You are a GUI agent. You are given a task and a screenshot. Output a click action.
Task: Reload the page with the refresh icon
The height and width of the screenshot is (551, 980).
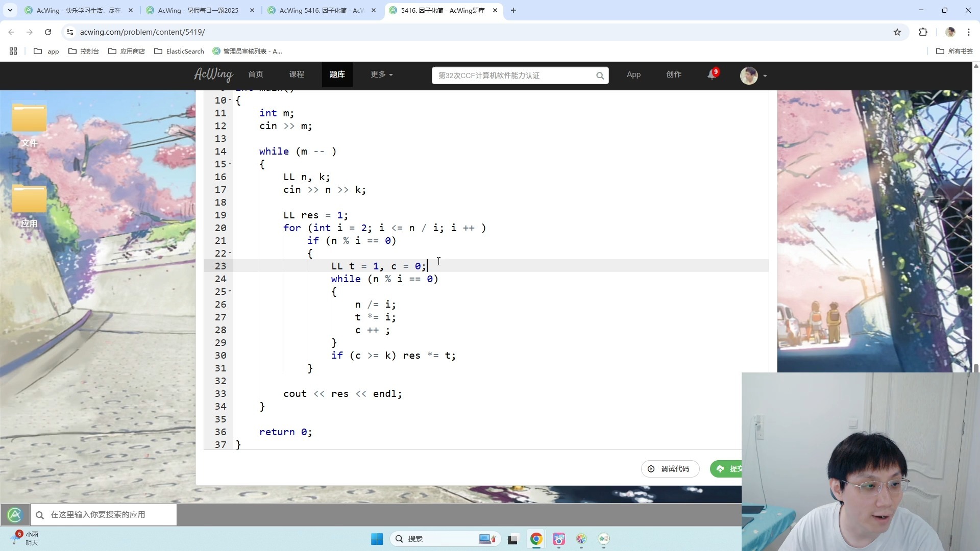pos(48,32)
